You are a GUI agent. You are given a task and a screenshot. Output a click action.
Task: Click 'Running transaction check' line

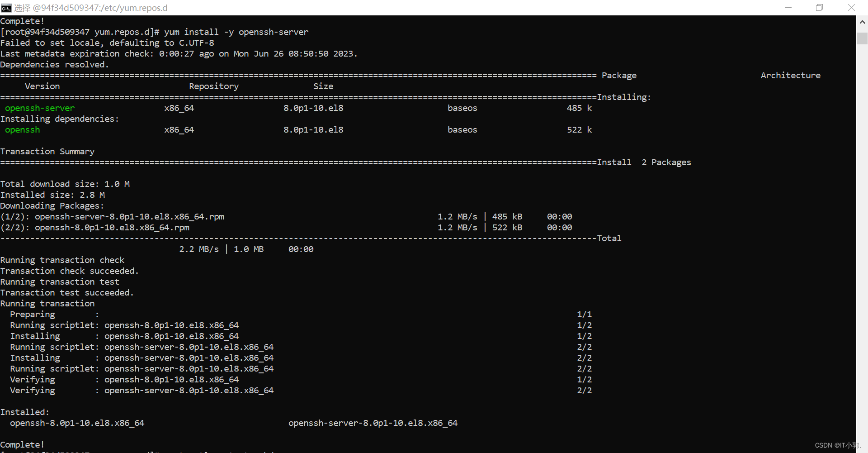point(62,260)
